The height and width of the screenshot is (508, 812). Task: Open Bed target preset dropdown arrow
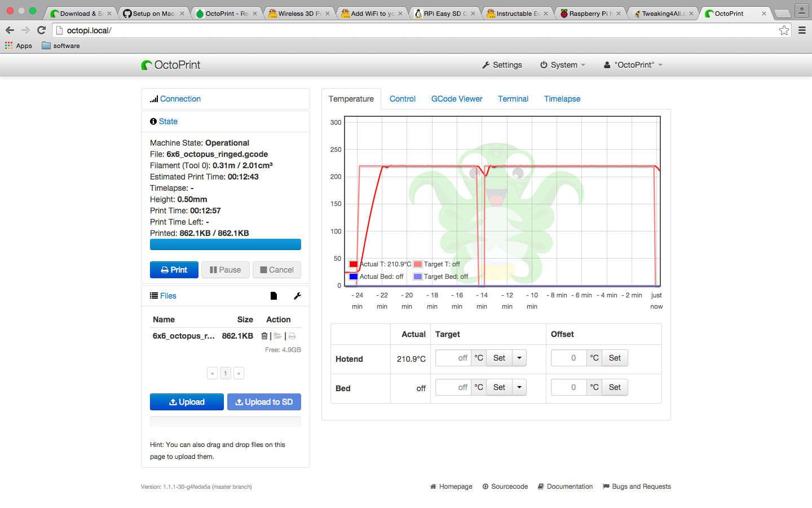point(519,387)
